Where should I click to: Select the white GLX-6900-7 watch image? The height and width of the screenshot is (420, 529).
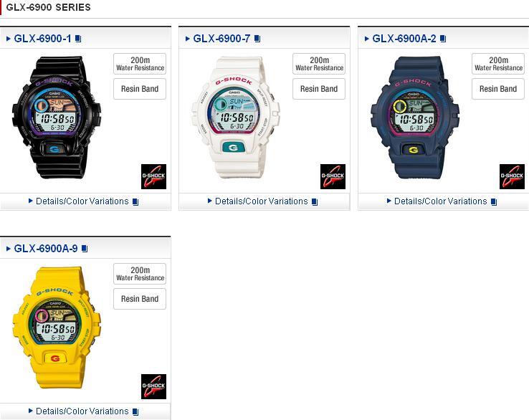pyautogui.click(x=236, y=118)
